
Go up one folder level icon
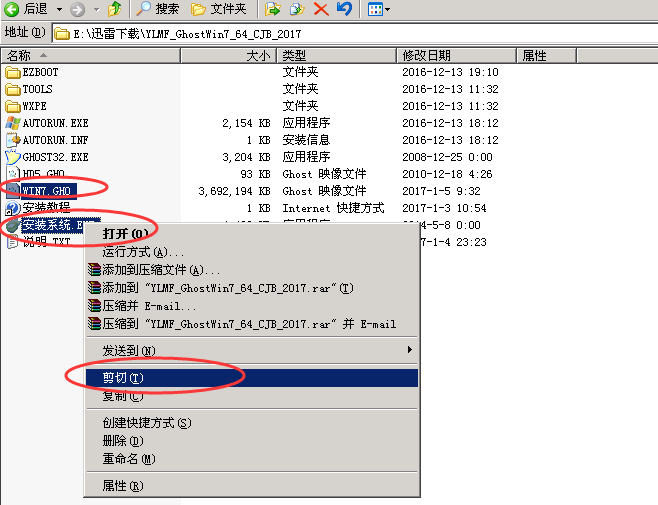pyautogui.click(x=115, y=9)
